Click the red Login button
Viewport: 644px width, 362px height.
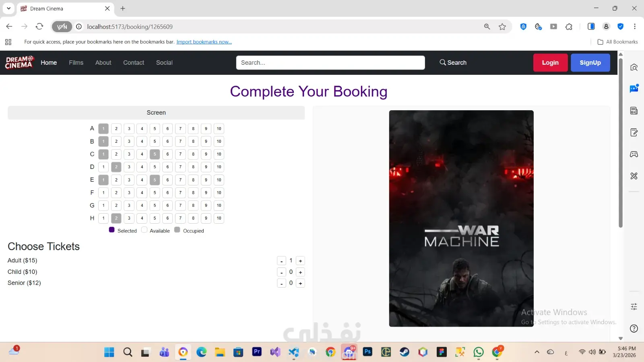pyautogui.click(x=550, y=63)
